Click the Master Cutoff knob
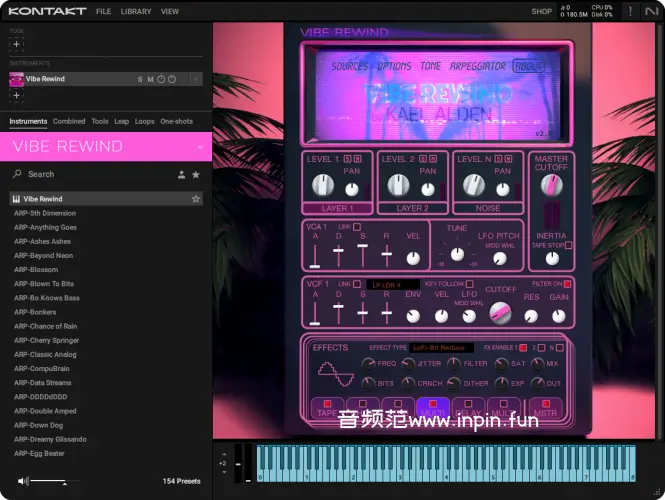The width and height of the screenshot is (665, 500). coord(550,185)
